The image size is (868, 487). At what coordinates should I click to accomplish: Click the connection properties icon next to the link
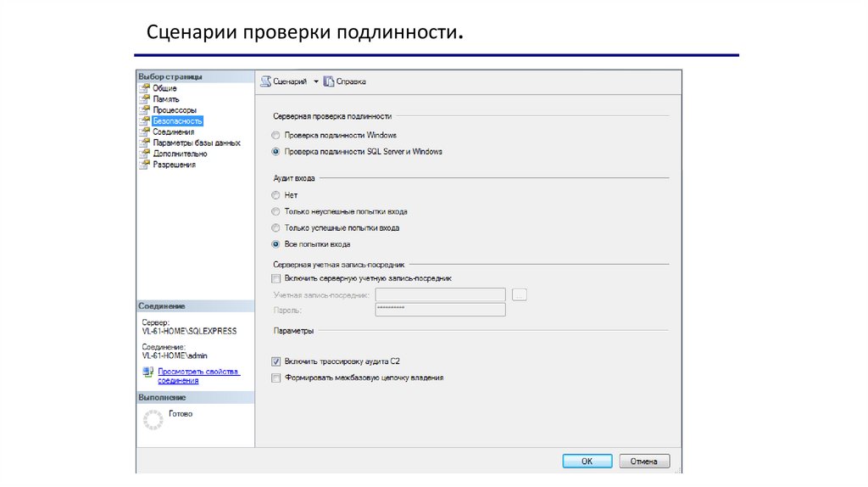pyautogui.click(x=148, y=372)
